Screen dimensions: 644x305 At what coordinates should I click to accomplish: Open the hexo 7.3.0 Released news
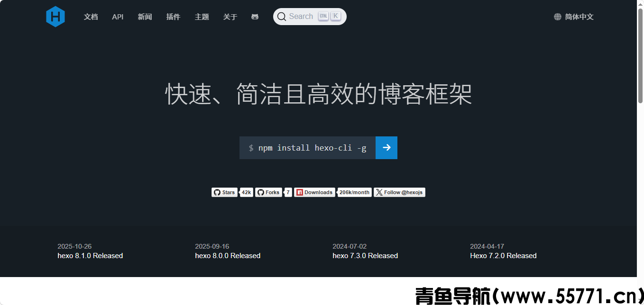coord(365,256)
